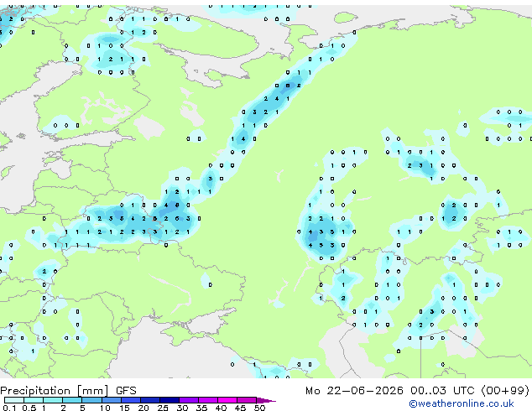532x411 pixels.
Task: Click the "0.1" legend scale label
Action: (9, 408)
